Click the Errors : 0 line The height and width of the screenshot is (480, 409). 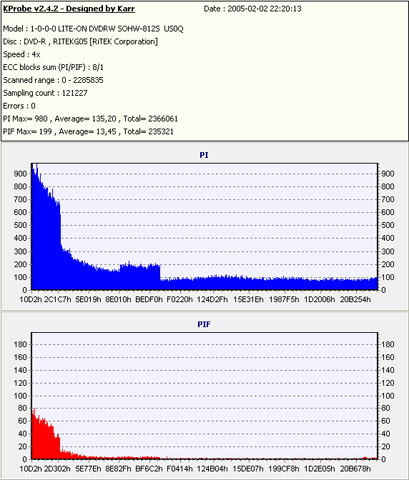click(19, 106)
